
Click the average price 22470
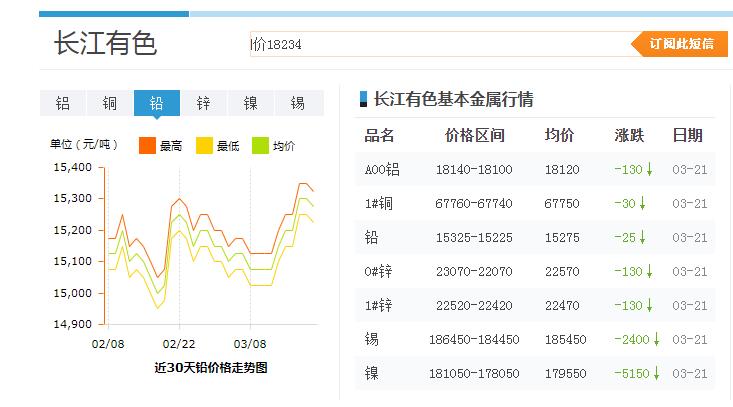point(562,306)
